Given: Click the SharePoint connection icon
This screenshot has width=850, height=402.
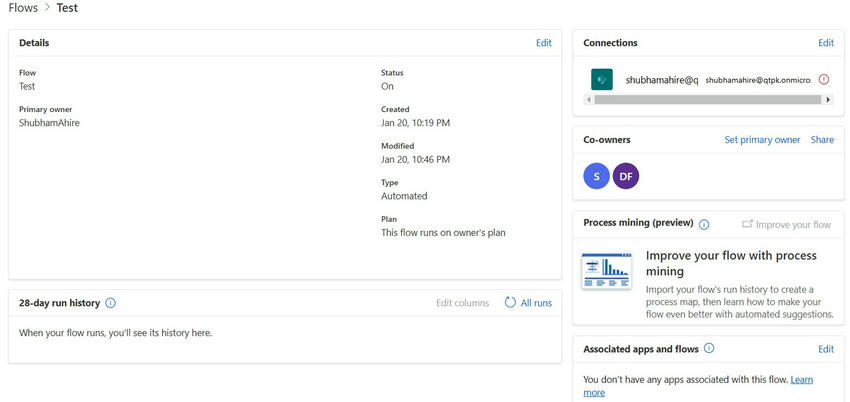Looking at the screenshot, I should [602, 79].
